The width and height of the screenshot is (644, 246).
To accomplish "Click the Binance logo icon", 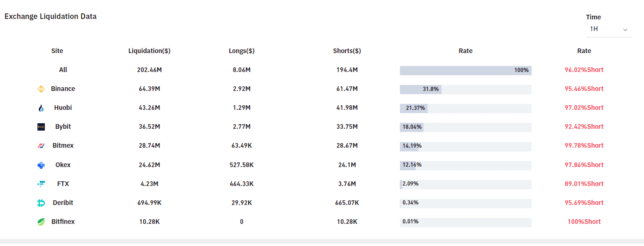I will pos(41,89).
